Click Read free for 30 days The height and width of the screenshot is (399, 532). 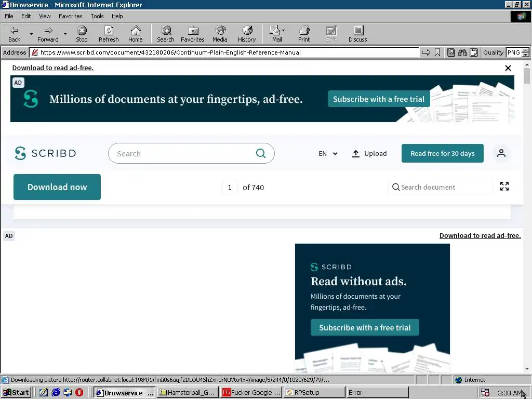[x=443, y=153]
